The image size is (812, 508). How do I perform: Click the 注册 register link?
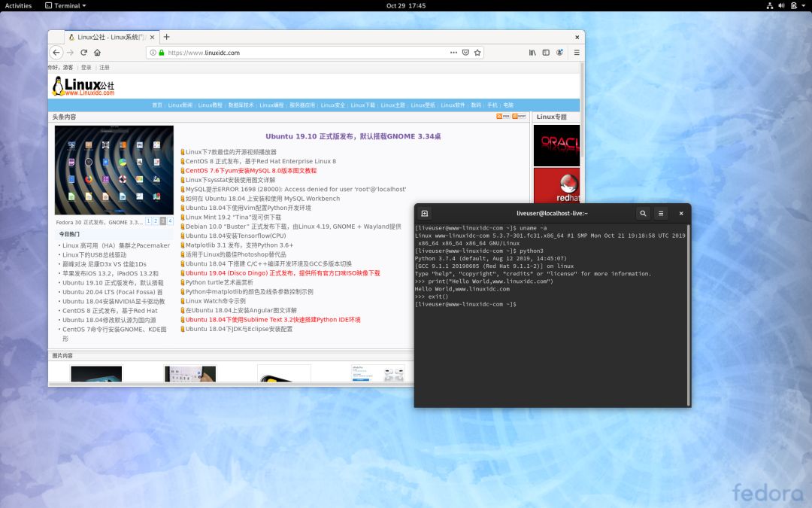(x=105, y=68)
